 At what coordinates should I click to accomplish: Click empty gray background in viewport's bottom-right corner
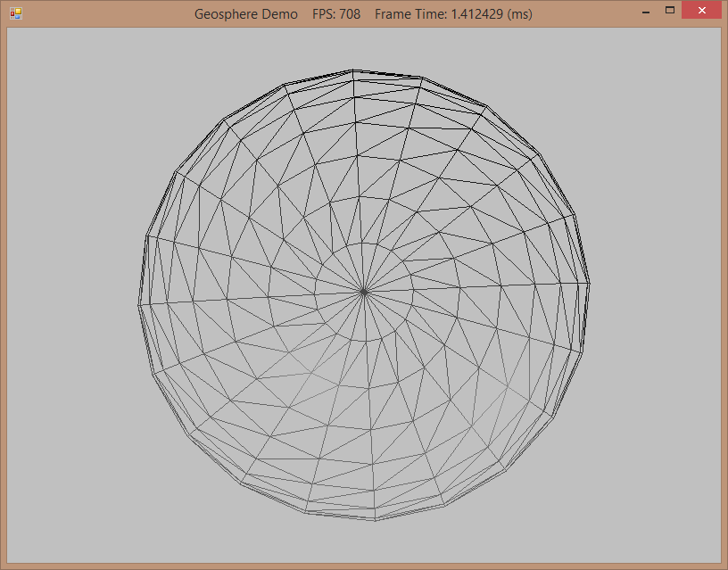[691, 535]
